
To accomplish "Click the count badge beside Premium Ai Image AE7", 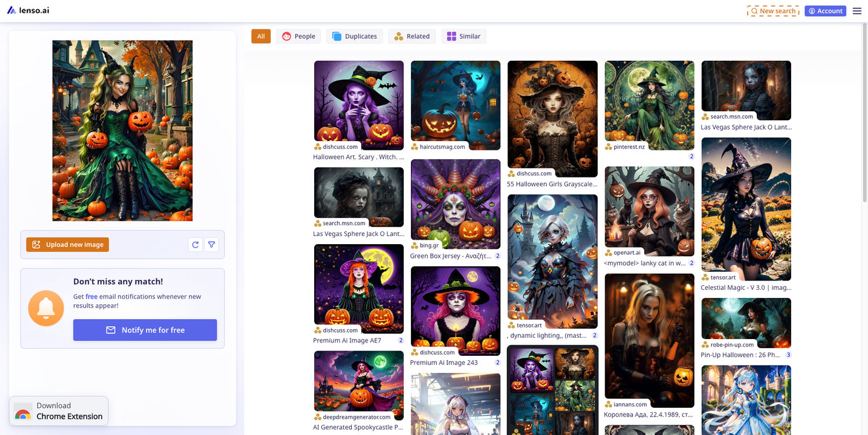I will pyautogui.click(x=400, y=341).
